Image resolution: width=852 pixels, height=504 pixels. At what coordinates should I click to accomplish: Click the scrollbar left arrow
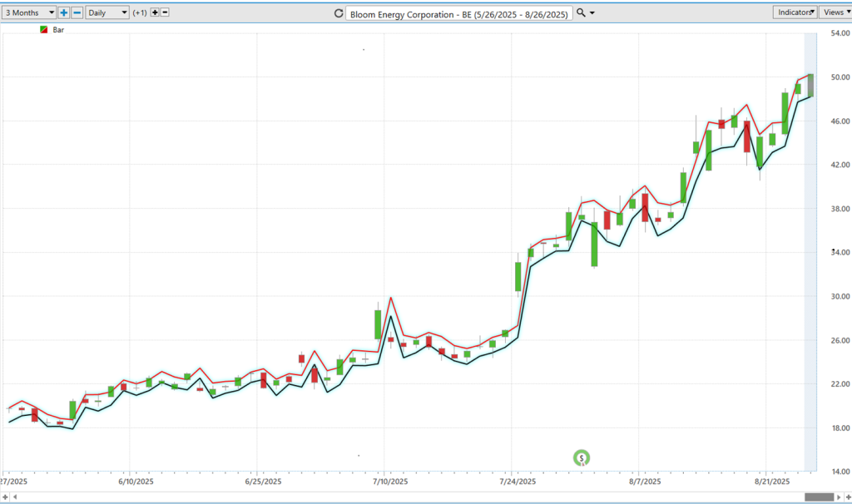pos(14,497)
